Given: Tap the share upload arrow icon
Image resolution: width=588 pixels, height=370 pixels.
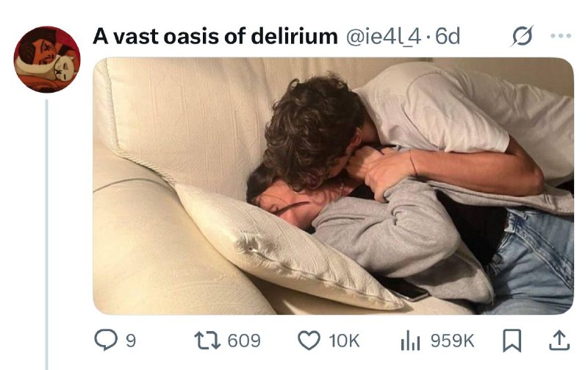Looking at the screenshot, I should point(559,341).
